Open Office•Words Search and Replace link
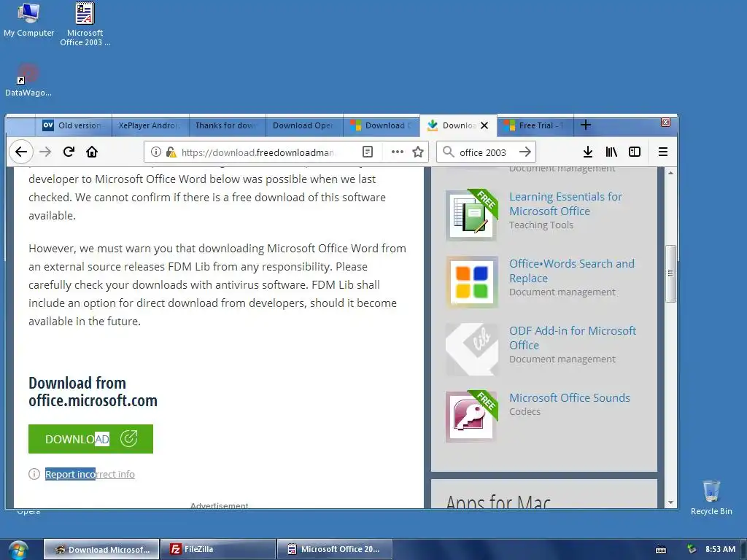This screenshot has width=747, height=560. coord(572,271)
